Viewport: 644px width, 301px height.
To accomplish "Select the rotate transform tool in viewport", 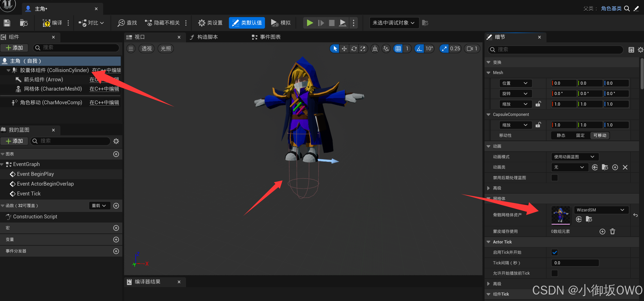I will coord(354,49).
